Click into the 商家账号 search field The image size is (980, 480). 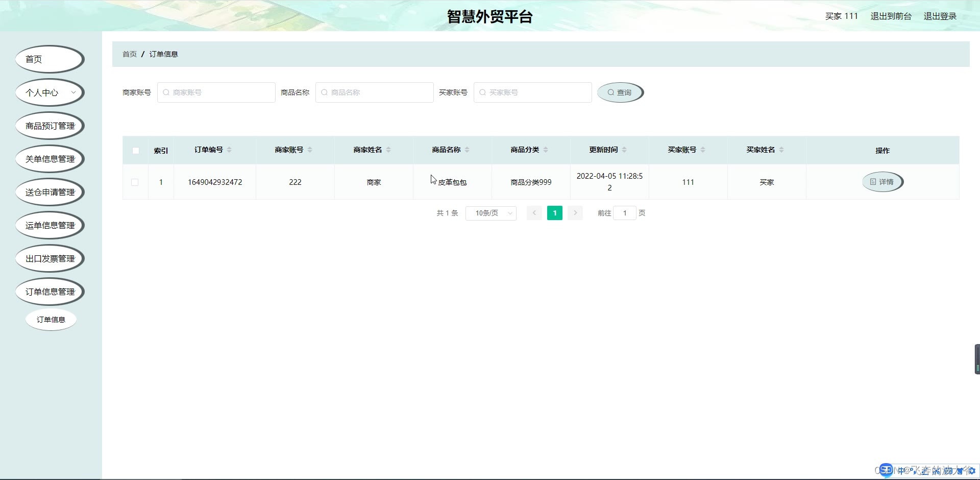(216, 92)
